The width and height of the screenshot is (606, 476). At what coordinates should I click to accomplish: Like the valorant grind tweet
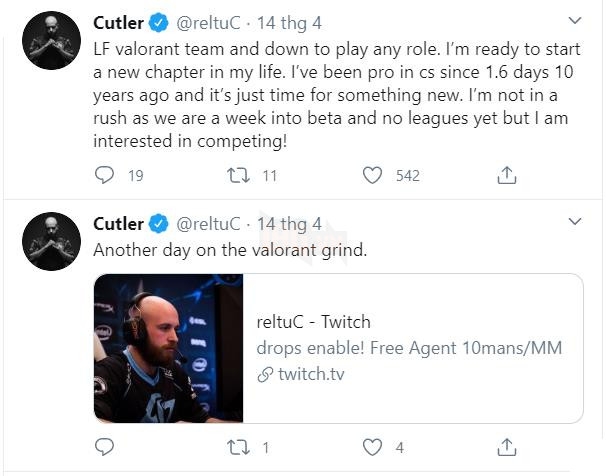(x=373, y=447)
